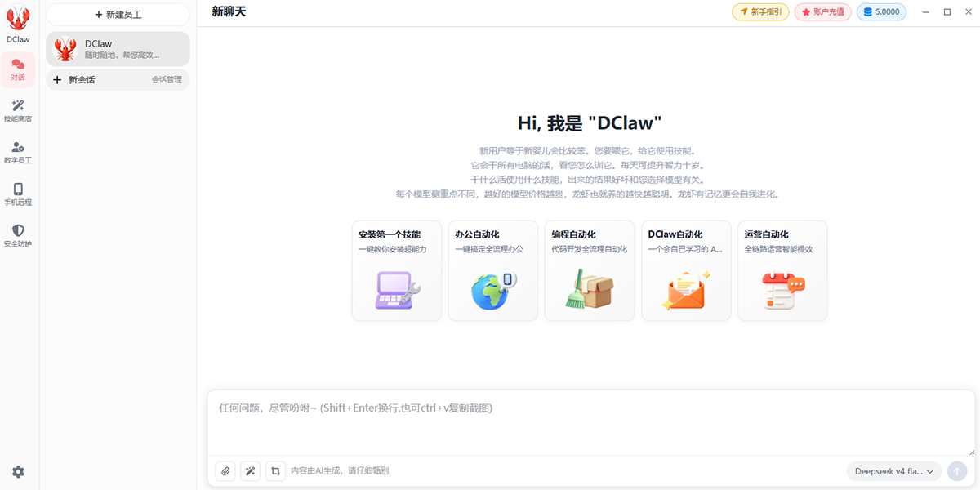Click the input box resize grip
The image size is (980, 490).
click(971, 452)
